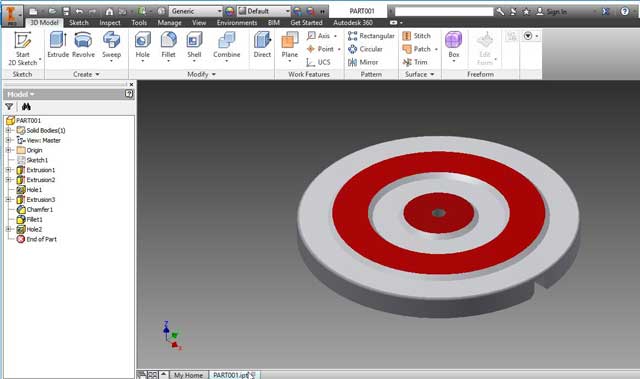Open the Autodesk 360 ribbon tab

point(353,23)
